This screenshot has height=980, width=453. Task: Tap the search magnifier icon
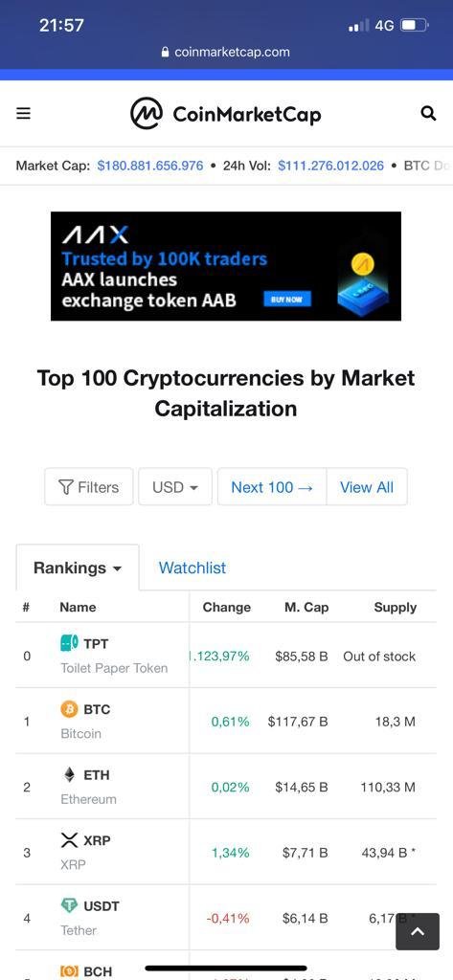pyautogui.click(x=429, y=113)
